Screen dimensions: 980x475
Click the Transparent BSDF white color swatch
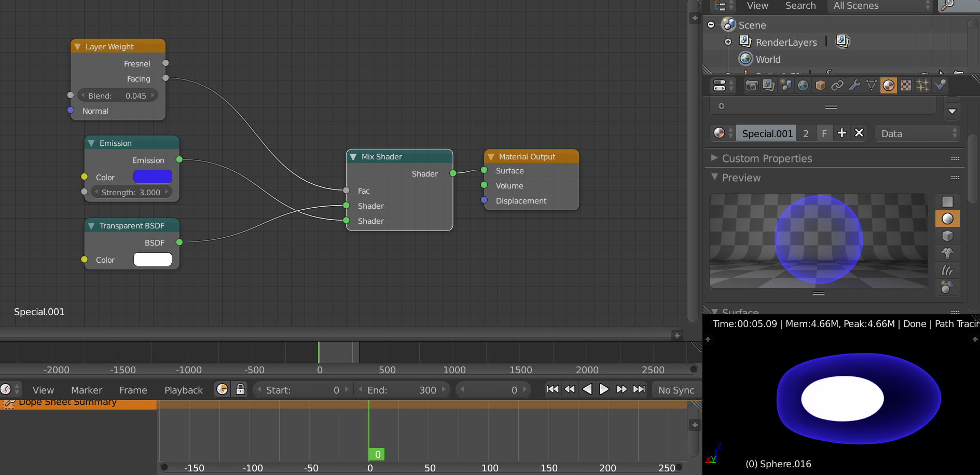[153, 259]
